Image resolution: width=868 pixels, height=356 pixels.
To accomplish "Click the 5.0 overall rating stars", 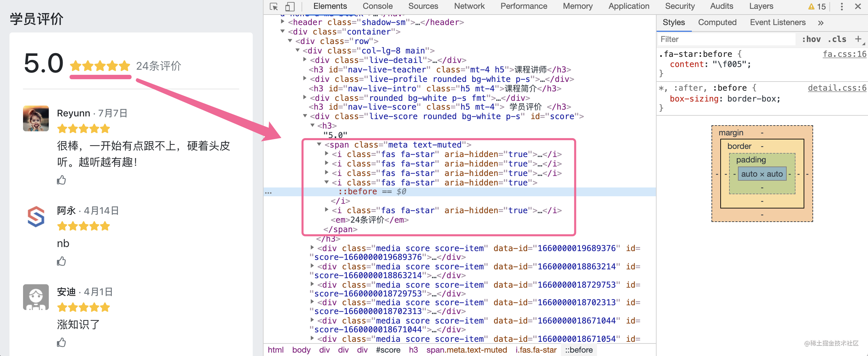I will [100, 66].
